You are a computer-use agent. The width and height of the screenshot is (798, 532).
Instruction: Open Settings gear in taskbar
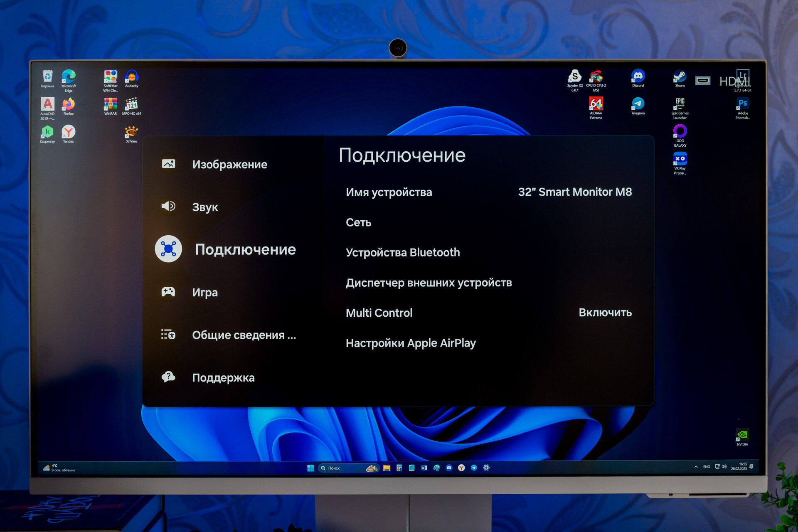[486, 468]
